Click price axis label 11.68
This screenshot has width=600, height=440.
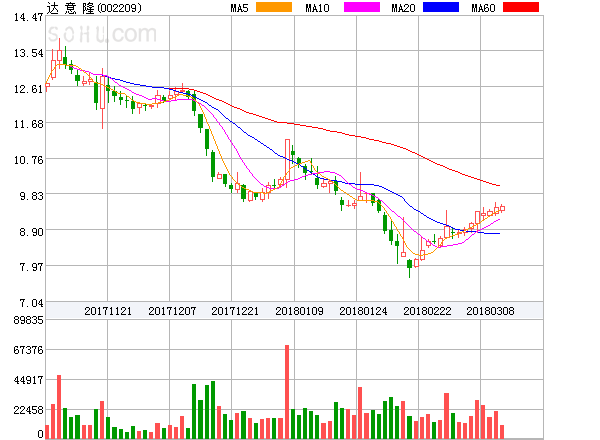click(x=28, y=124)
